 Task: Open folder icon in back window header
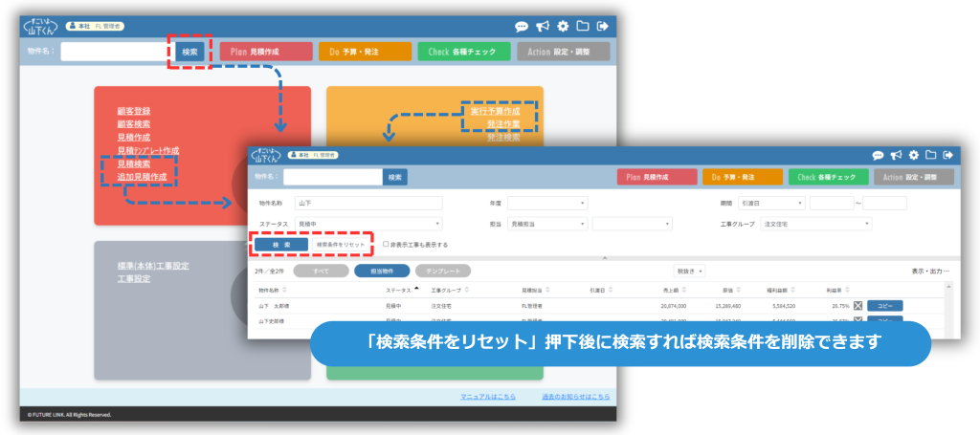(x=582, y=26)
